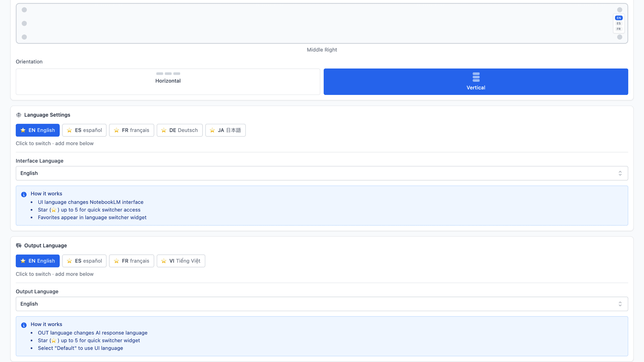Viewport: 644px width, 362px height.
Task: Click info icon in Language Settings How it works
Action: click(24, 194)
